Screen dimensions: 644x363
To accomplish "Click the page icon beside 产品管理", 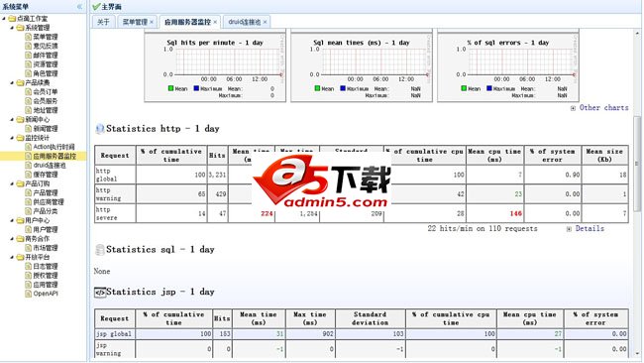I will tap(29, 192).
